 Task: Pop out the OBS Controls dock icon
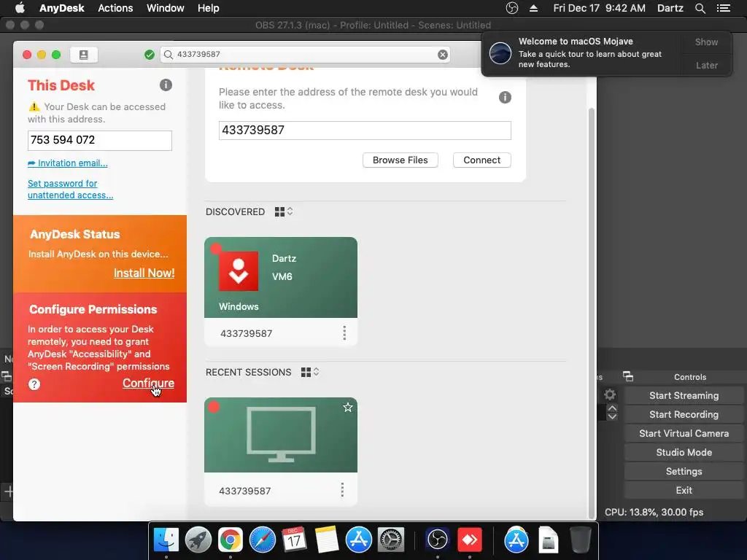point(628,377)
